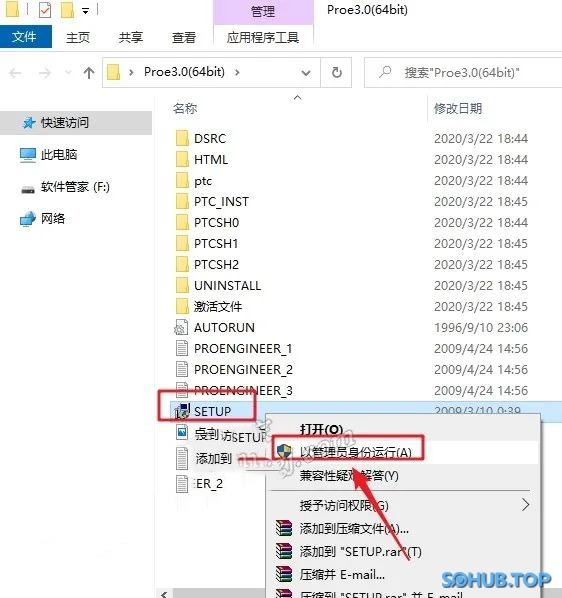The image size is (562, 598).
Task: Select the PROENGINEER_1 file icon
Action: click(x=182, y=348)
